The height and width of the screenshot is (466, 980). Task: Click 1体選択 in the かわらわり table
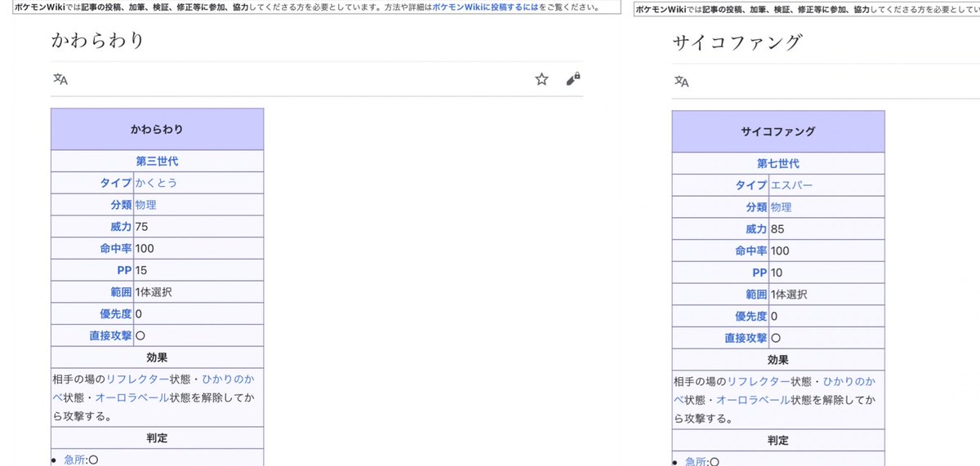[154, 292]
